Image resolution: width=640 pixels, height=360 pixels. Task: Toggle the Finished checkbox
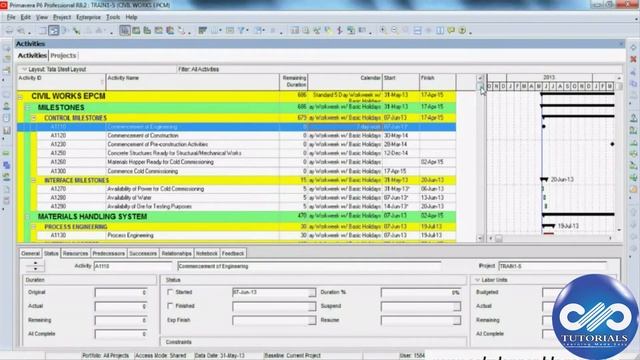[170, 306]
